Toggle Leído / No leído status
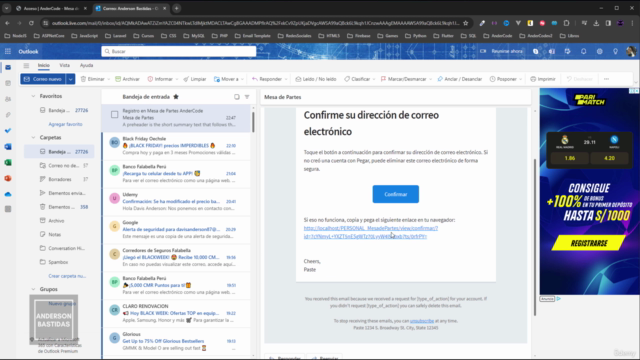Image resolution: width=640 pixels, height=360 pixels. coord(316,79)
